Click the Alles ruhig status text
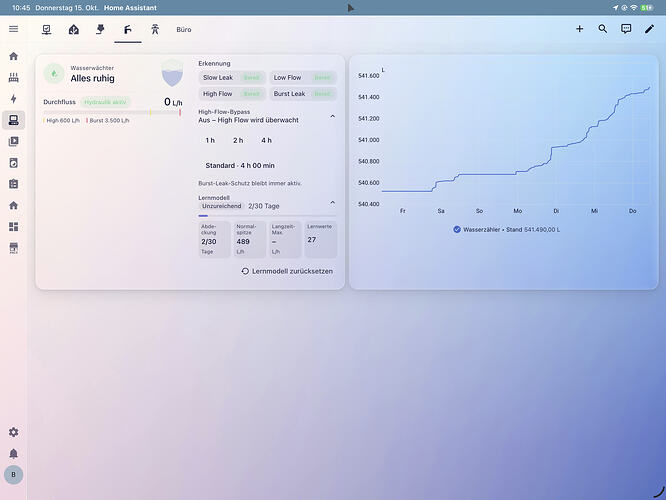Screen dimensions: 666x500 point(93,78)
